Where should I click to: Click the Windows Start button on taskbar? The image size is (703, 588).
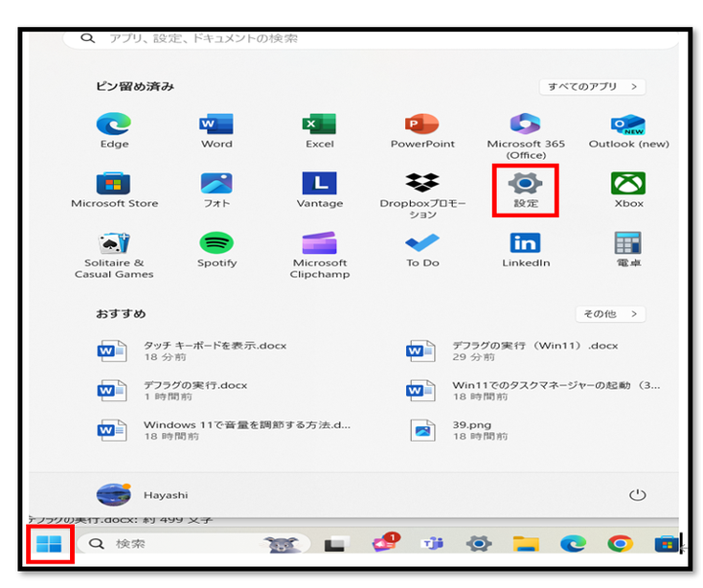[49, 544]
